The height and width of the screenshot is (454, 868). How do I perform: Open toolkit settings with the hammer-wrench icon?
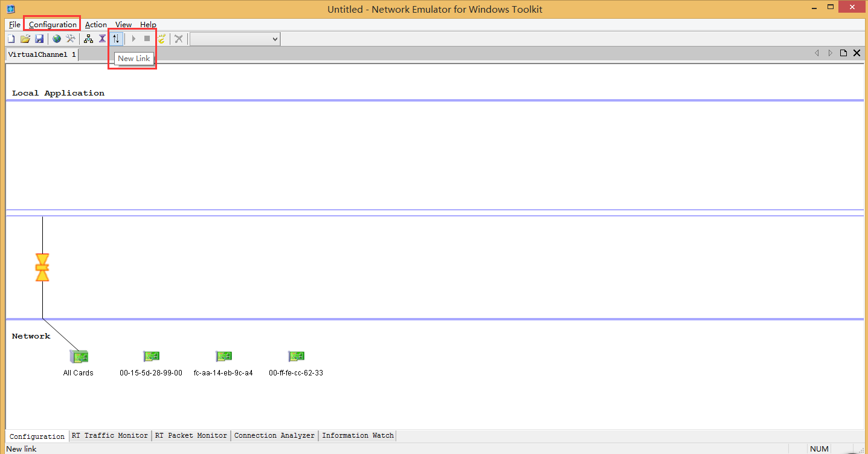70,38
